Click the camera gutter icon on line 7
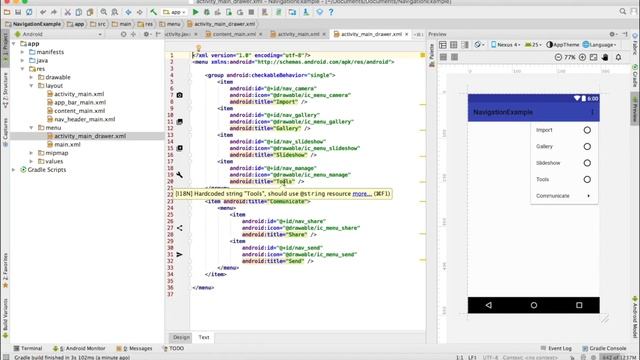 click(180, 95)
